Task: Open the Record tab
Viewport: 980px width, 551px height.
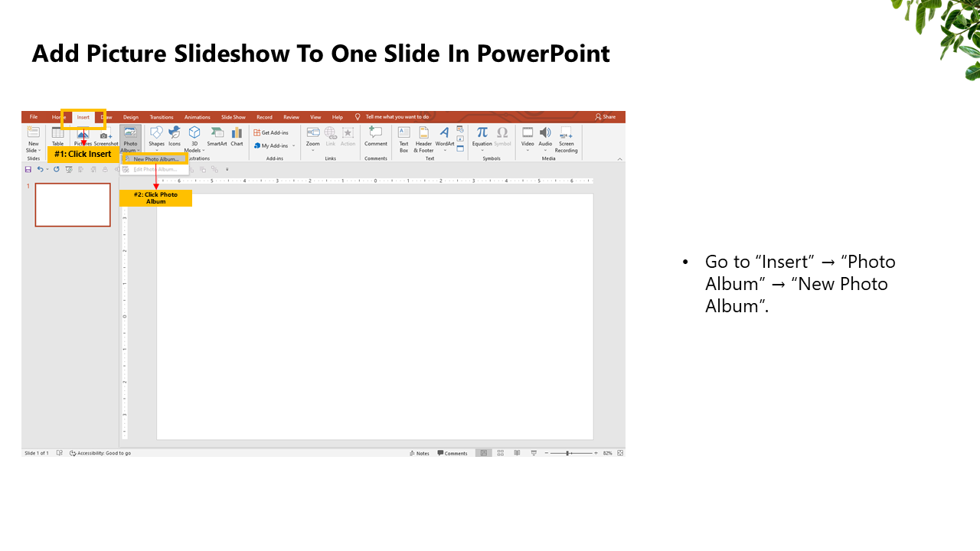Action: point(264,117)
